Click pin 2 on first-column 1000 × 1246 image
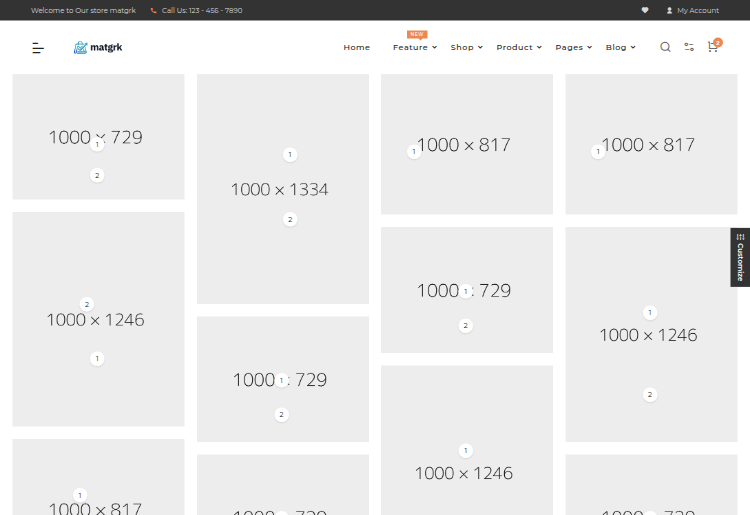This screenshot has width=750, height=515. click(87, 304)
